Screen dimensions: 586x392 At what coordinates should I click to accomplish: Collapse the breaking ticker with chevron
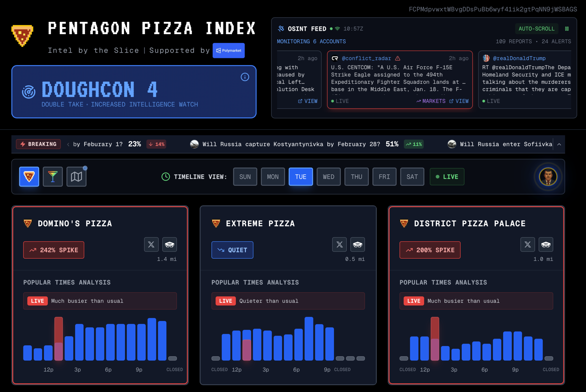(x=559, y=144)
